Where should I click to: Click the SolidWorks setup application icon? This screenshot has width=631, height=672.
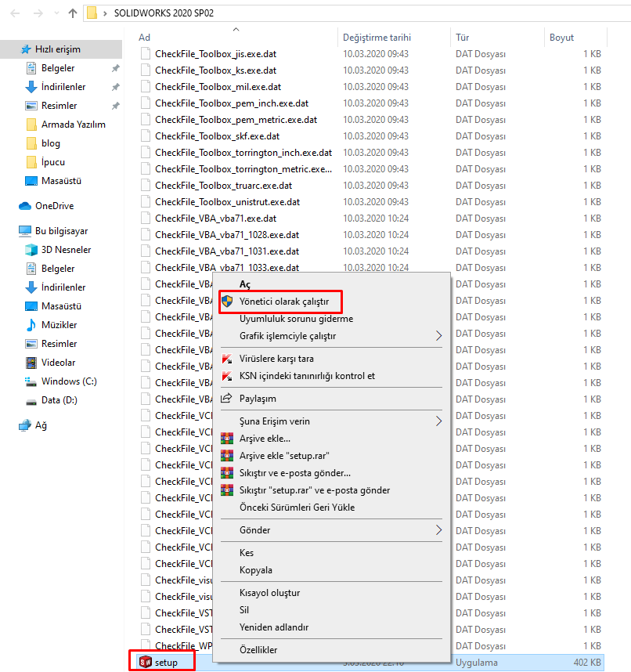coord(146,662)
